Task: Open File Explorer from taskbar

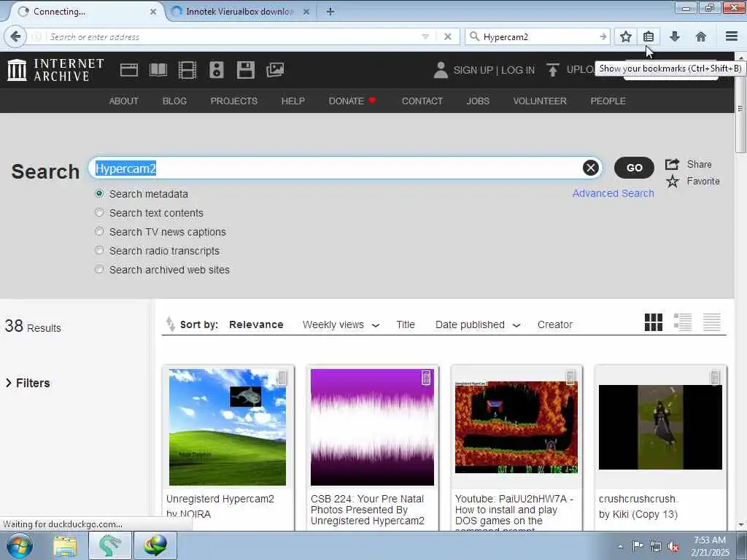Action: (65, 546)
